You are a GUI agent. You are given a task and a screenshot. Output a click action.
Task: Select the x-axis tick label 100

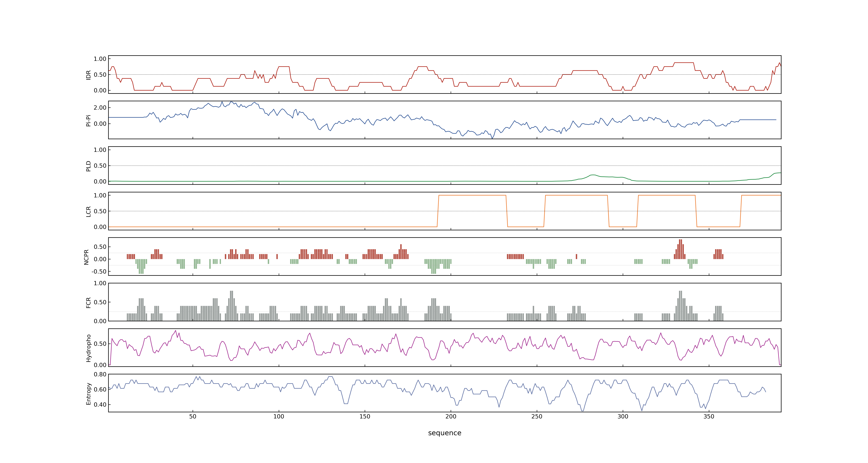279,416
